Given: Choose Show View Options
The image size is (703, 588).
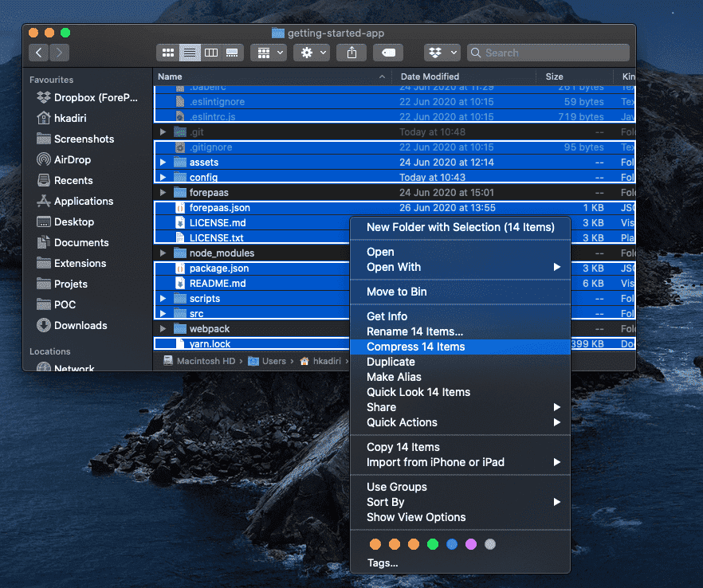Looking at the screenshot, I should point(460,517).
